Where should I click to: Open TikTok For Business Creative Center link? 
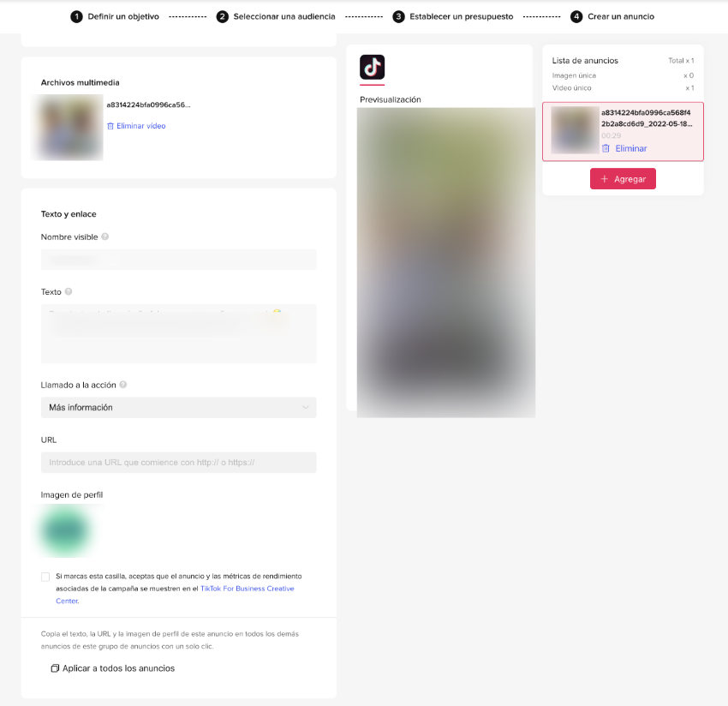click(x=175, y=595)
